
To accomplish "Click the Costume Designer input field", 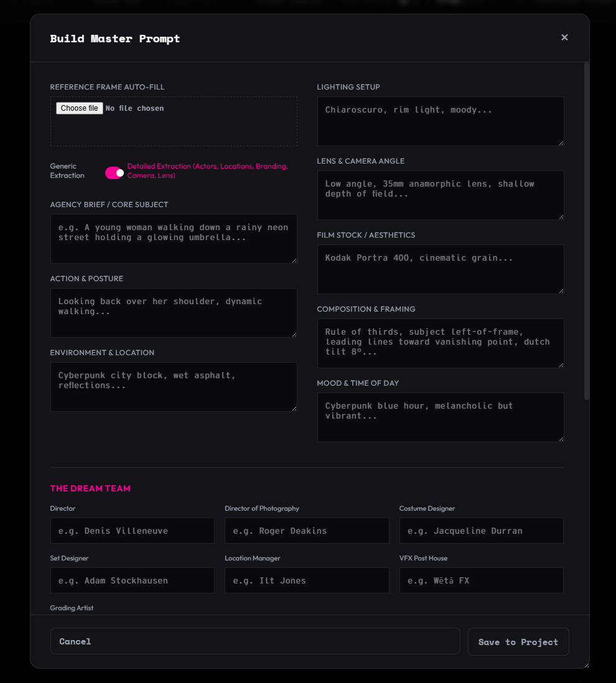I will click(481, 530).
